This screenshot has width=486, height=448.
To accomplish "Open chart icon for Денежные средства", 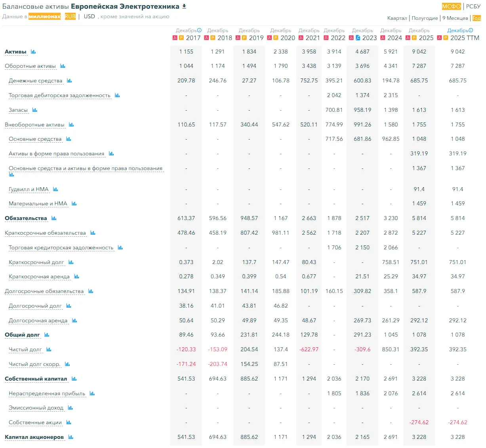I will (x=69, y=81).
